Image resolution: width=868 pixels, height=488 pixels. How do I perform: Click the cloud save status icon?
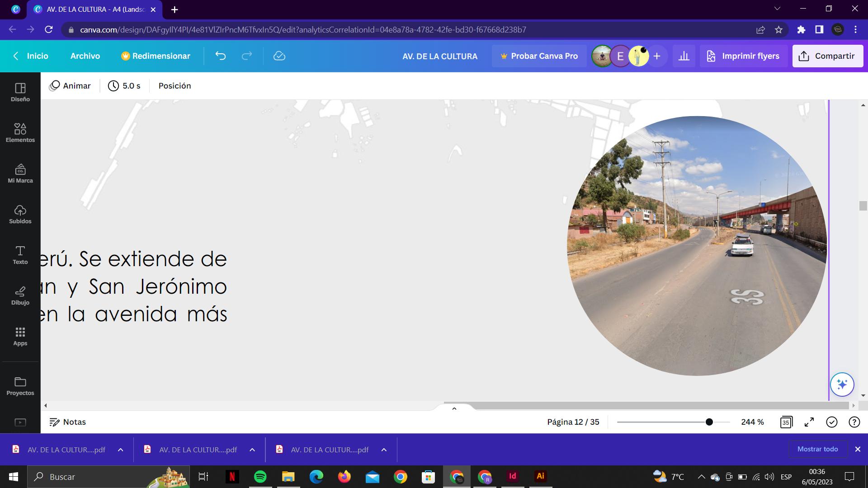click(279, 56)
